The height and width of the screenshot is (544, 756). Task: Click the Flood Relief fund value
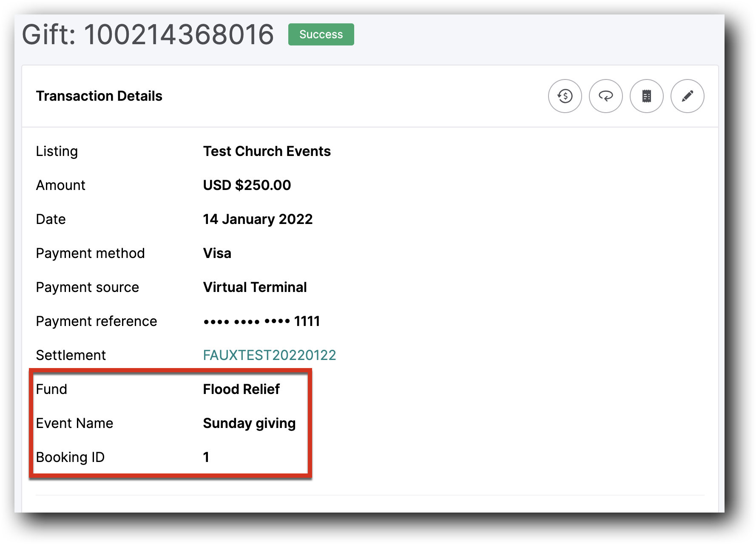point(241,389)
